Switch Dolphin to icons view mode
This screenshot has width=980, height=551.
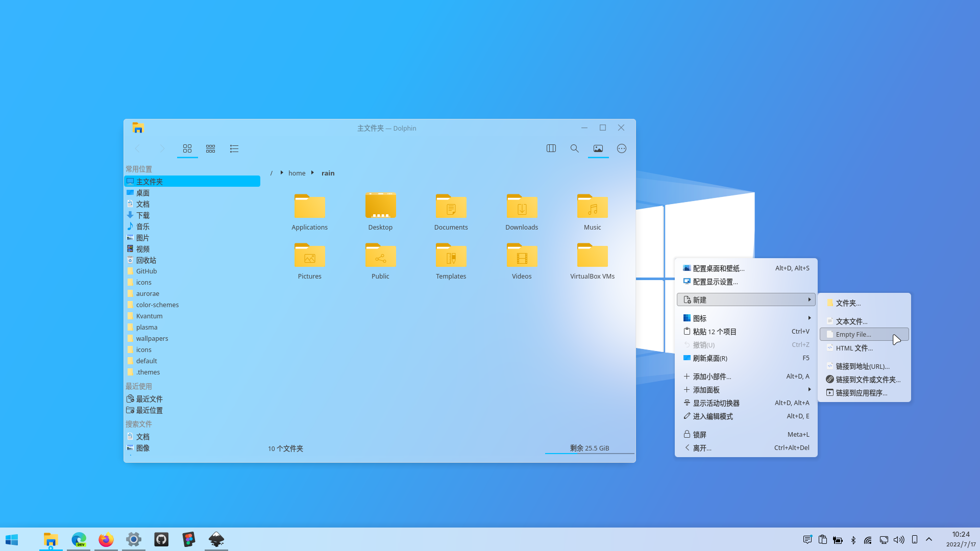click(x=187, y=148)
